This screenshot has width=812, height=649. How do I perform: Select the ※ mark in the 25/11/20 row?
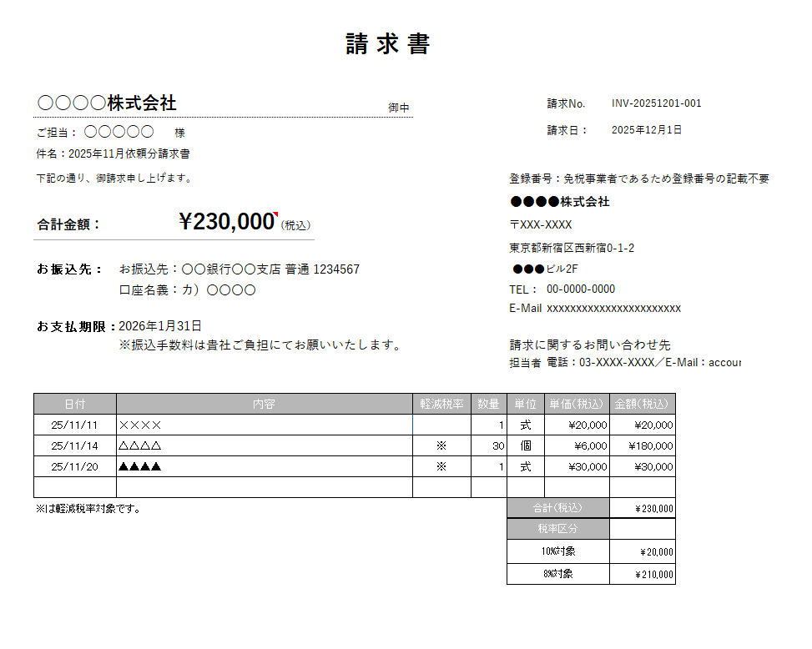[441, 467]
